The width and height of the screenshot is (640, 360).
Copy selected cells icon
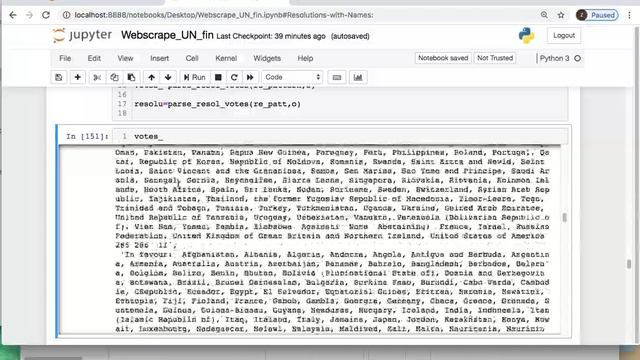click(114, 77)
